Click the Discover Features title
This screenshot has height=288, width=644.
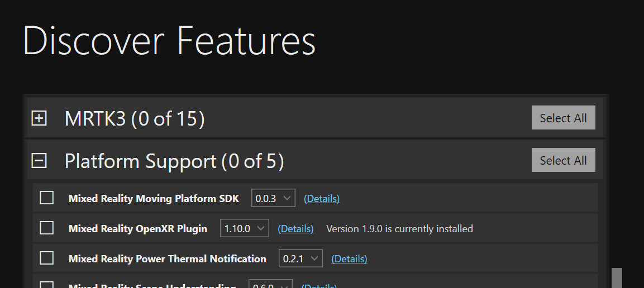169,40
